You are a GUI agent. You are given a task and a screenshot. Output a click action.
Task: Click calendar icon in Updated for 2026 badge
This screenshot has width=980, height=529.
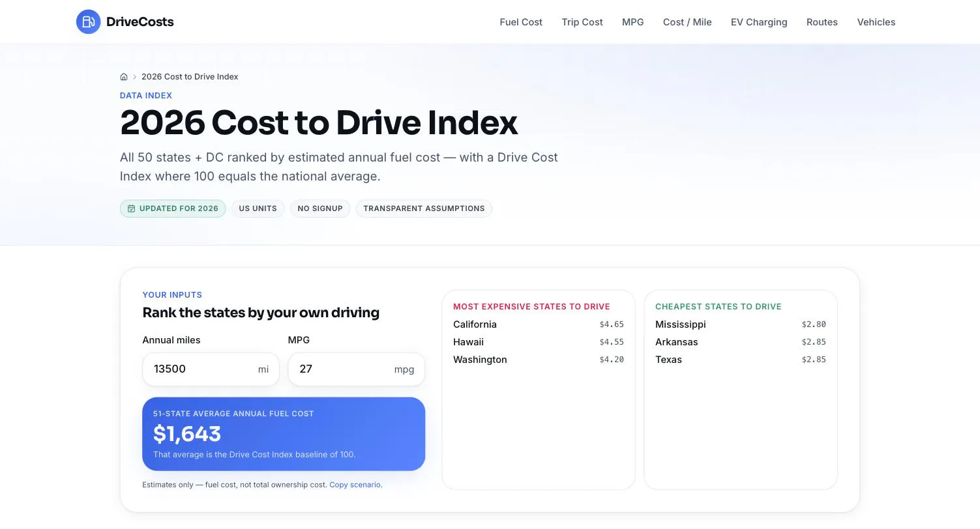click(131, 208)
